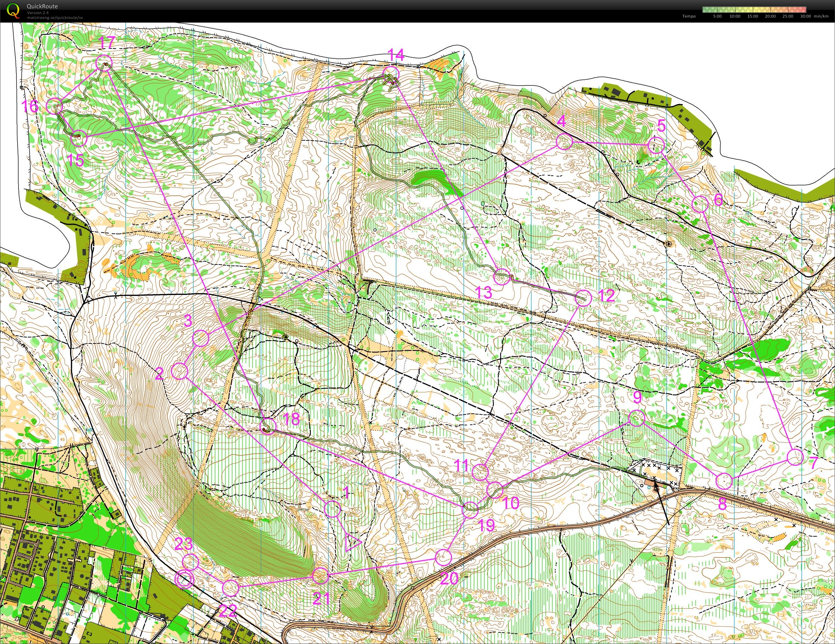Click control circle 20 near the railway
Screen dimensions: 835x644
click(443, 557)
